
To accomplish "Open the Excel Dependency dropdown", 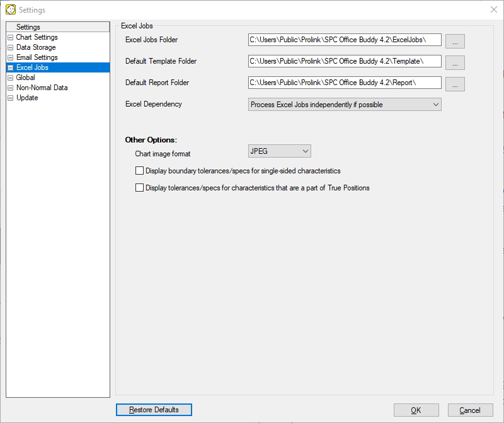I will pos(345,105).
